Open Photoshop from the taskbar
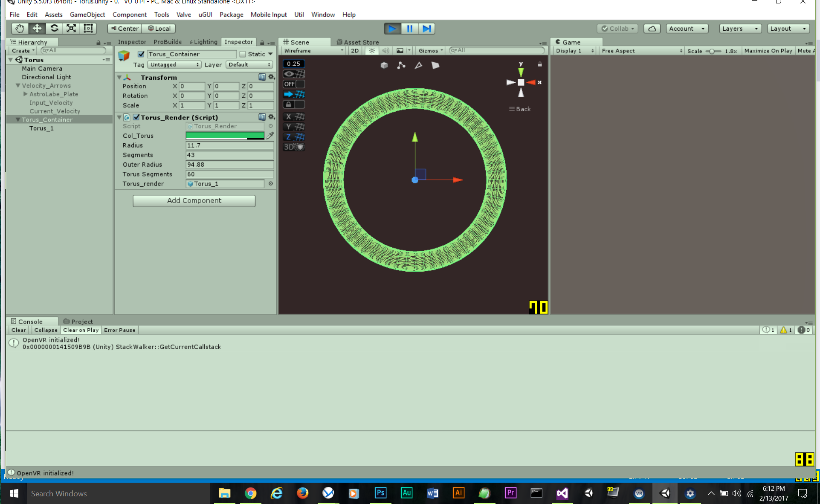The height and width of the screenshot is (504, 820). (380, 493)
